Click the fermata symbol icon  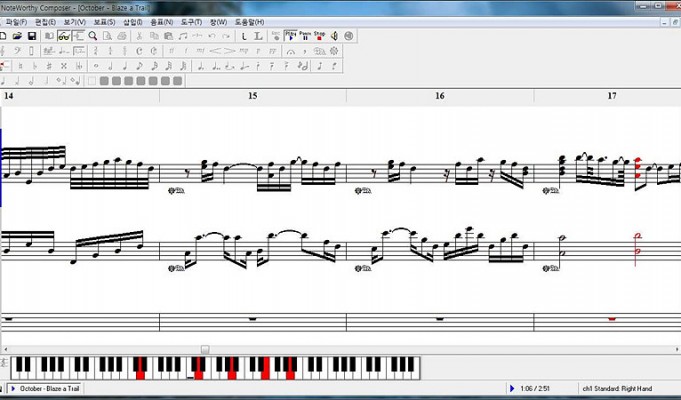pos(290,51)
